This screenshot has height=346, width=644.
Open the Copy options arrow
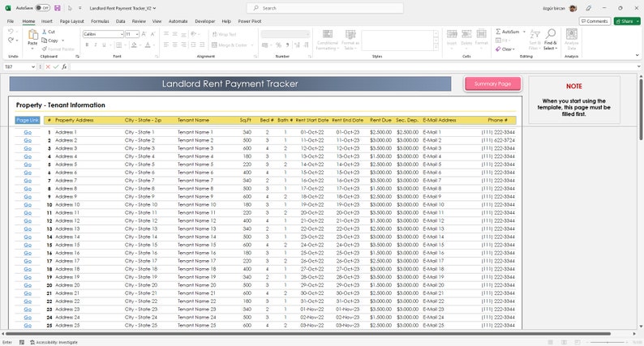click(x=62, y=41)
